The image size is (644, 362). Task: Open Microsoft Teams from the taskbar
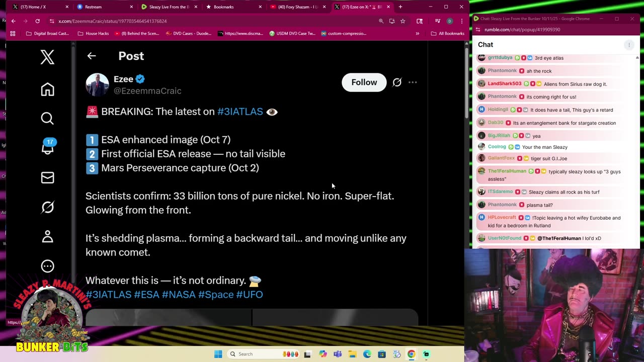[338, 354]
